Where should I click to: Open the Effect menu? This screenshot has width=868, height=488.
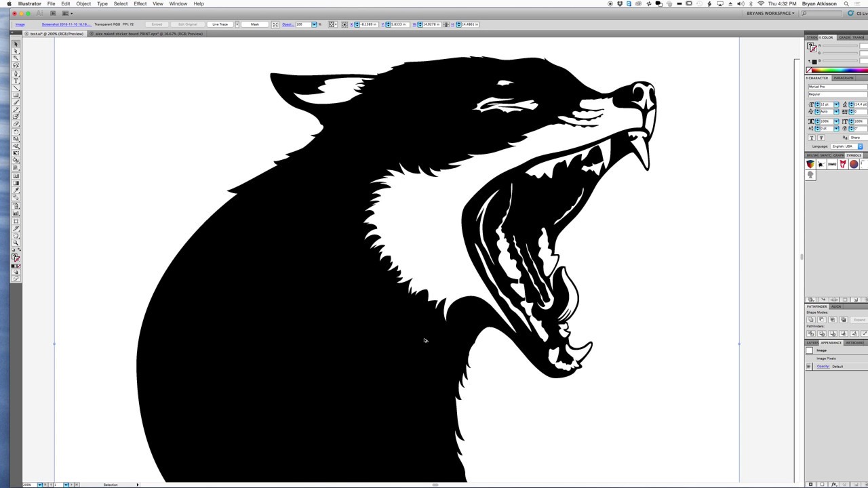click(140, 3)
